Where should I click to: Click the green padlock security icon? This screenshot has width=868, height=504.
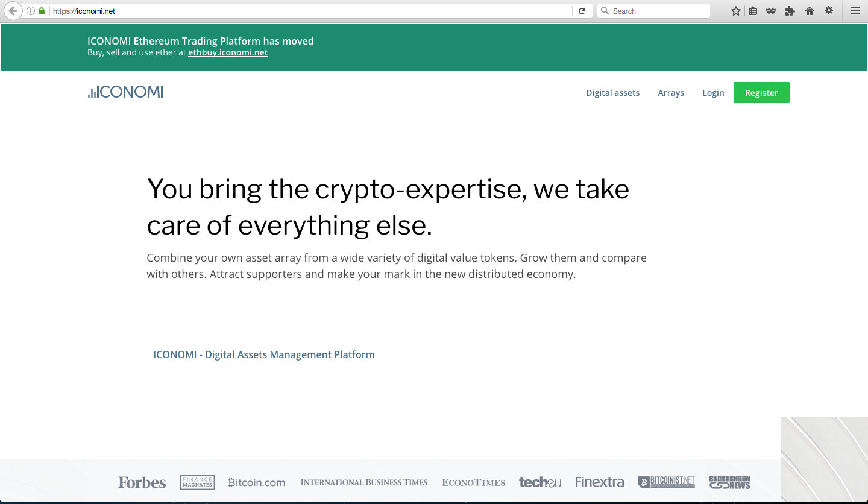(x=42, y=11)
